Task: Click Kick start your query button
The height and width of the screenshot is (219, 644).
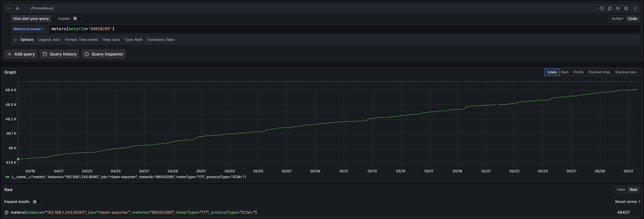Action: click(31, 19)
